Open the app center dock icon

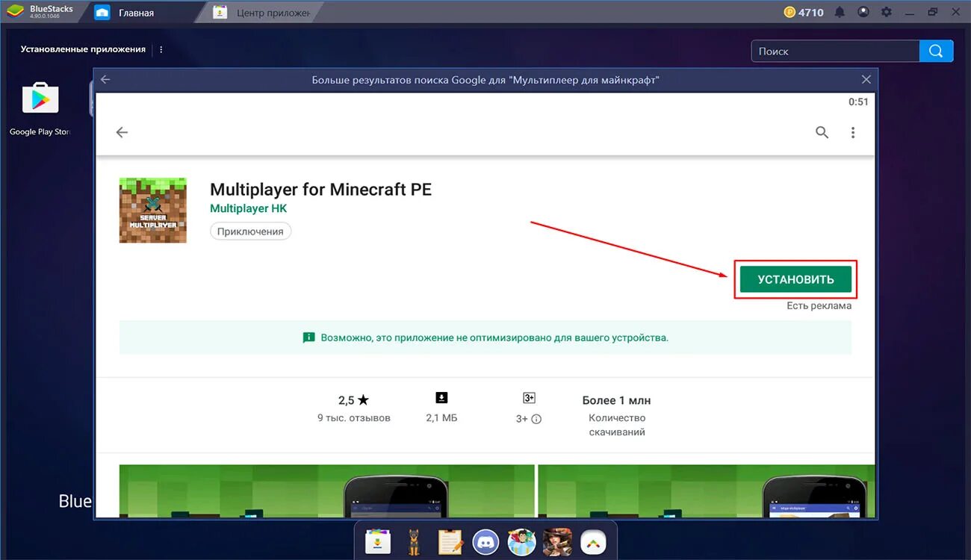pos(377,541)
